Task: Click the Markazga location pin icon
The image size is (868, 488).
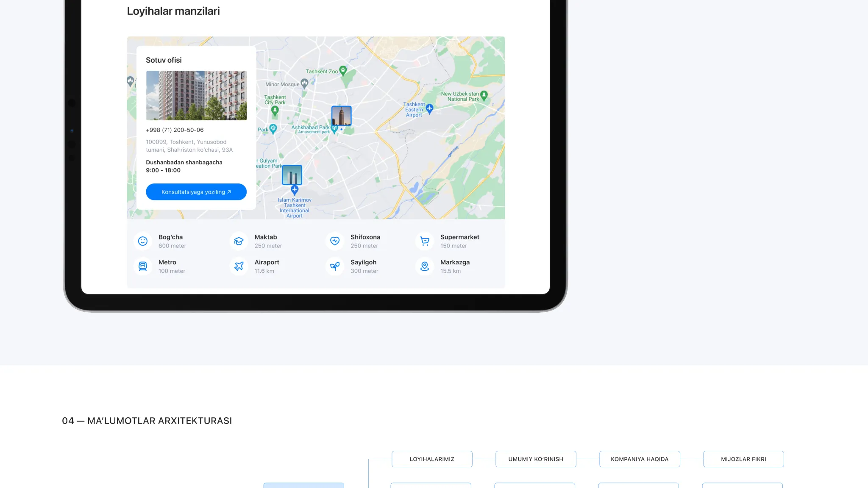Action: pyautogui.click(x=425, y=266)
